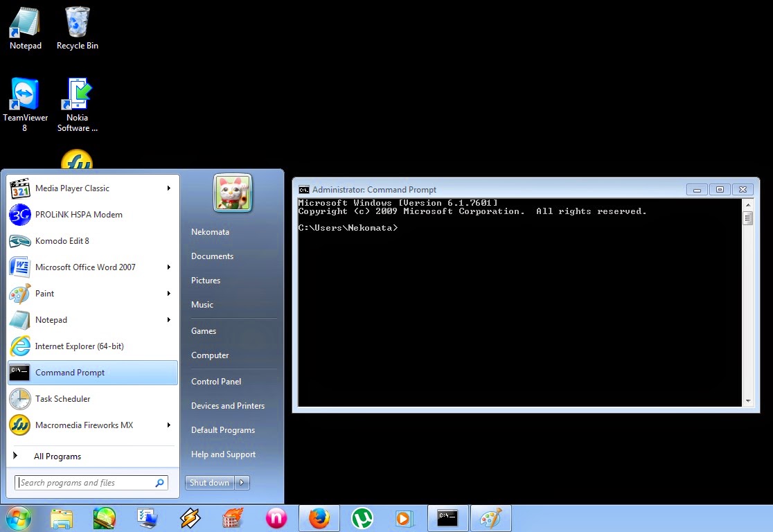Open Komodo Edit 8
Screen dimensions: 773x532
point(93,241)
